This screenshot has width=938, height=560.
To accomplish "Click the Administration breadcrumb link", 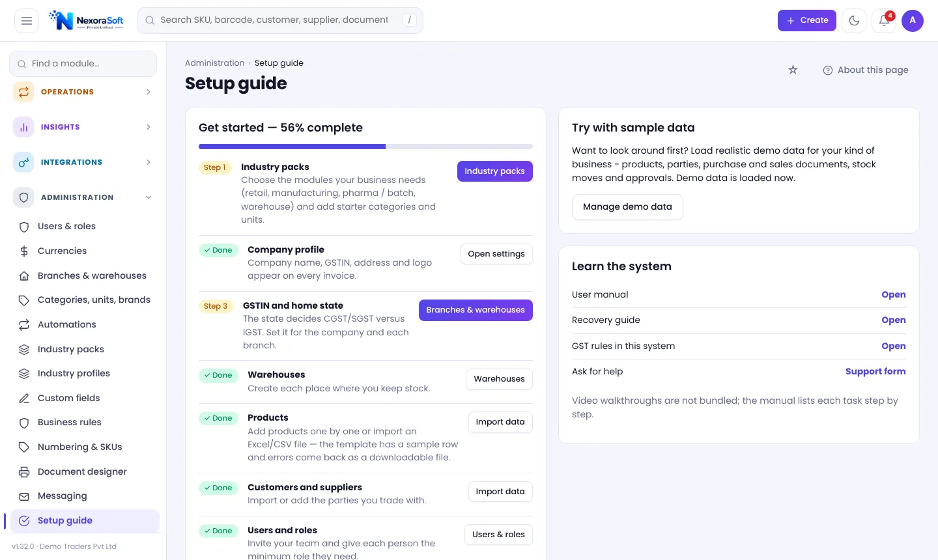I will (214, 63).
